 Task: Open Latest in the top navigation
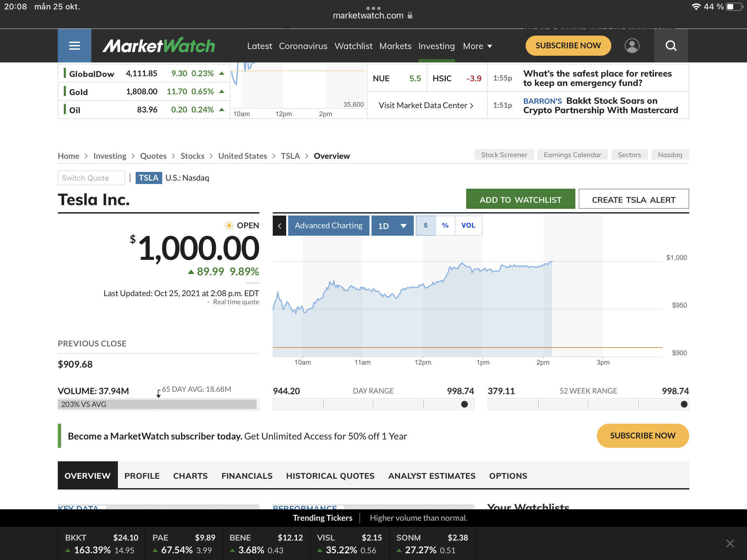(259, 46)
